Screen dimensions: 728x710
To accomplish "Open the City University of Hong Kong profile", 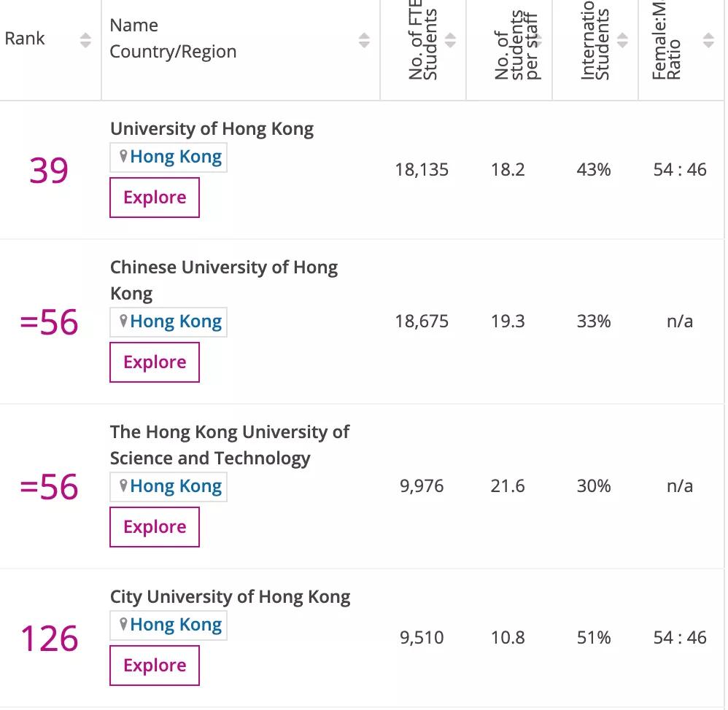I will coord(231,596).
